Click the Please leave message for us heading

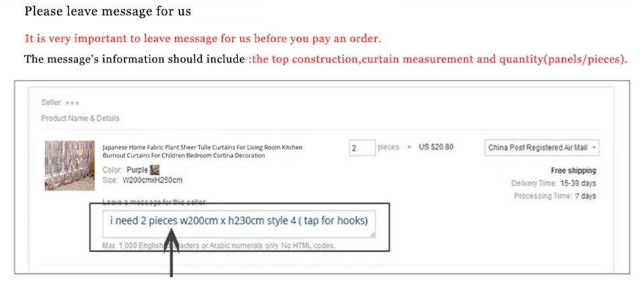pyautogui.click(x=107, y=11)
